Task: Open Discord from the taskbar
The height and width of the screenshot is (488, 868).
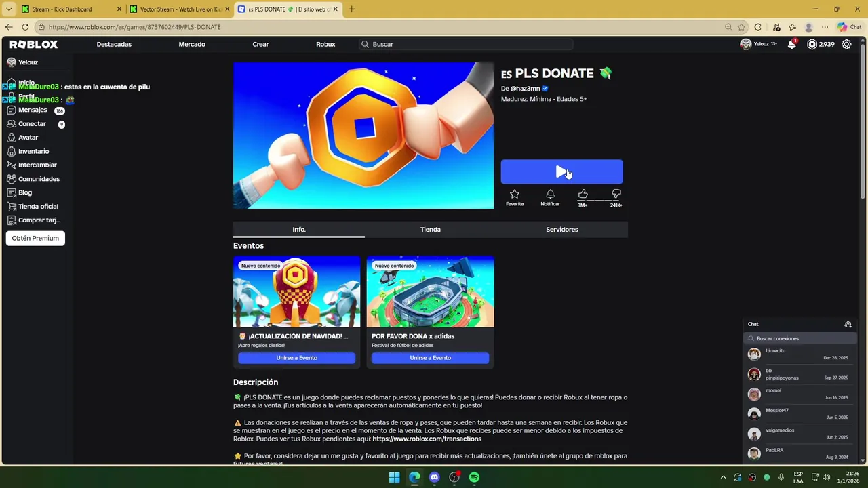Action: 435,477
